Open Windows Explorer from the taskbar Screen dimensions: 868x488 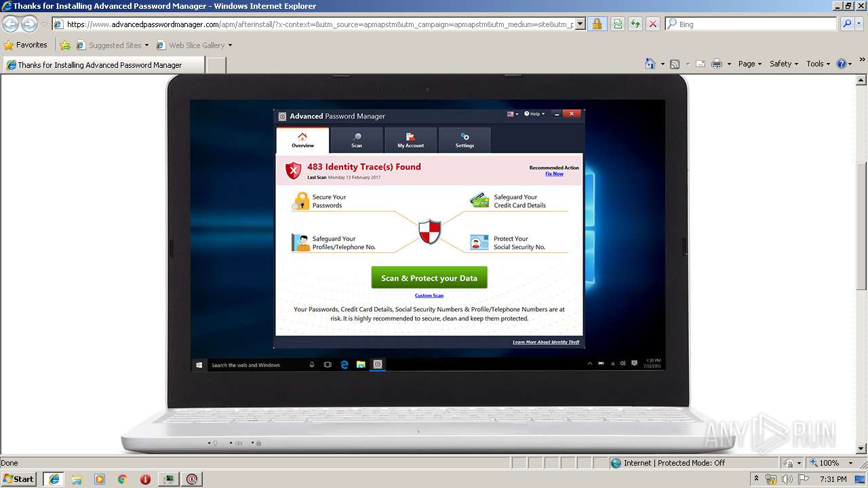point(77,479)
